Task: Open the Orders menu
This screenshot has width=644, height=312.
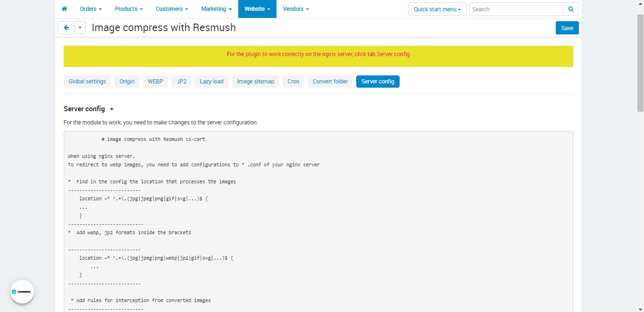Action: pyautogui.click(x=91, y=9)
